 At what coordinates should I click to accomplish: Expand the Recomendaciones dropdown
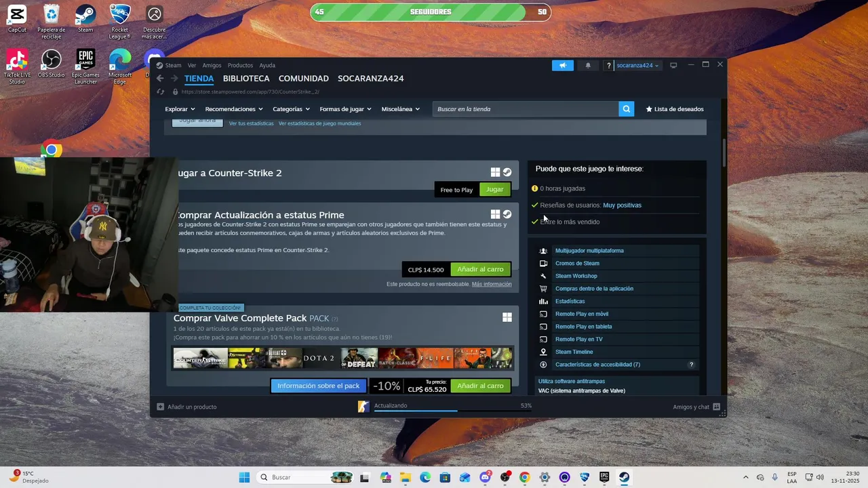click(234, 109)
